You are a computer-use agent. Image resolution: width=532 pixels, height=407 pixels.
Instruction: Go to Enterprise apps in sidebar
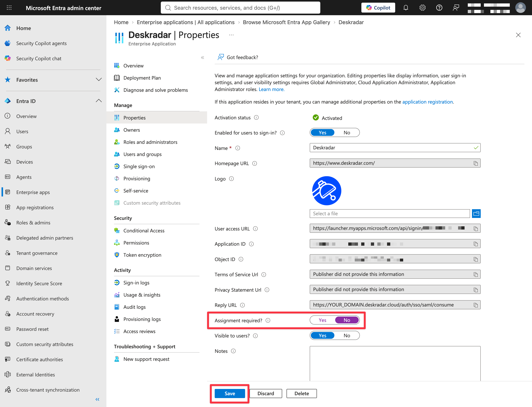(x=33, y=192)
